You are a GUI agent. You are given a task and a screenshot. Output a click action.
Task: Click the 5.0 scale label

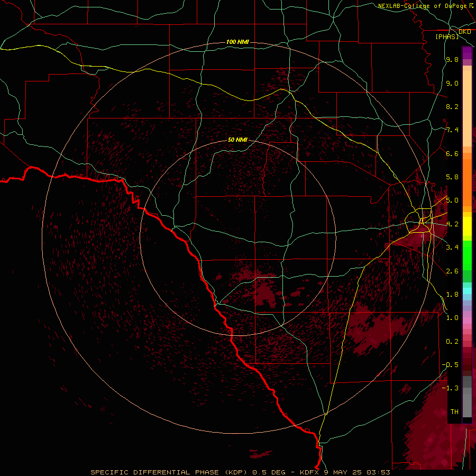click(x=452, y=200)
